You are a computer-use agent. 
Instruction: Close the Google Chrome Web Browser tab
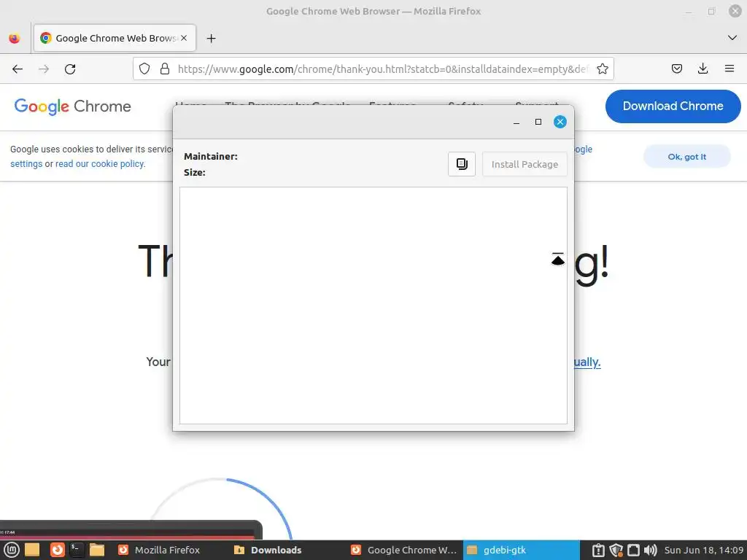point(184,38)
